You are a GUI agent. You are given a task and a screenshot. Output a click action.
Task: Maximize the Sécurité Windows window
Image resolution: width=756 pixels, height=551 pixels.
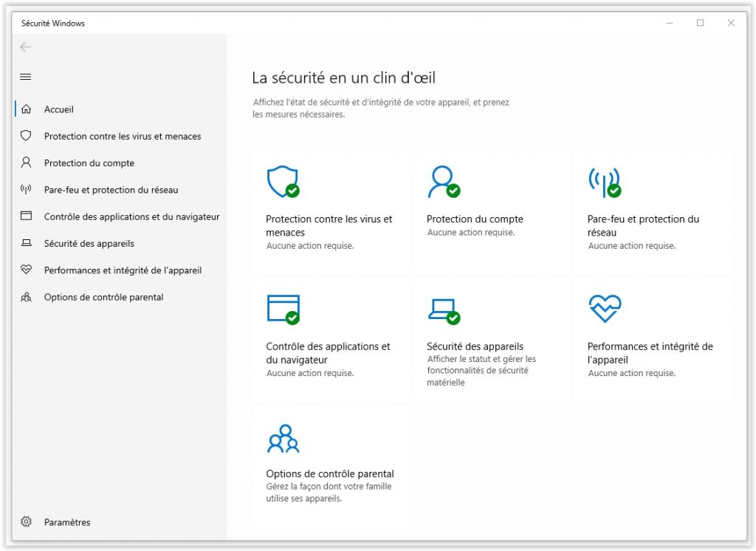tap(700, 23)
